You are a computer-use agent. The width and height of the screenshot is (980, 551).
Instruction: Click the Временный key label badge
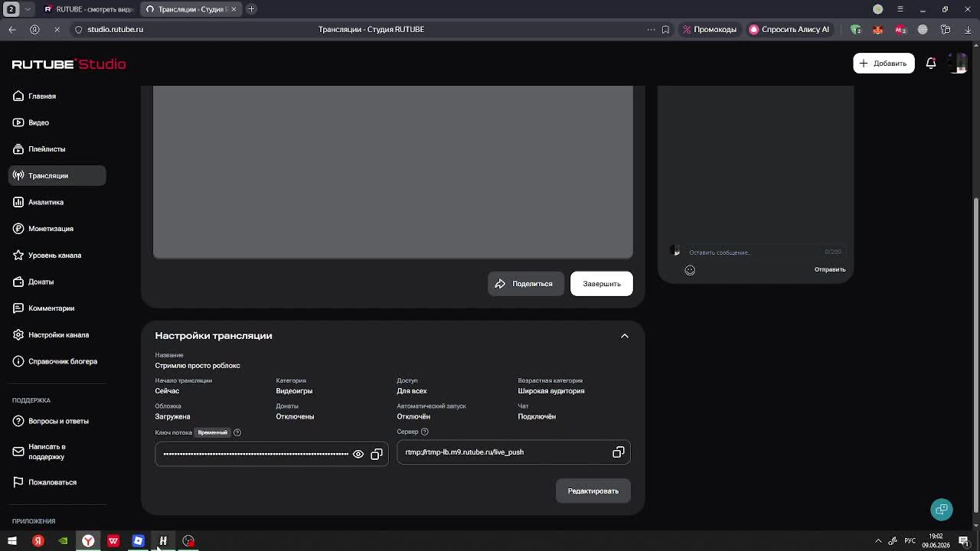click(213, 432)
